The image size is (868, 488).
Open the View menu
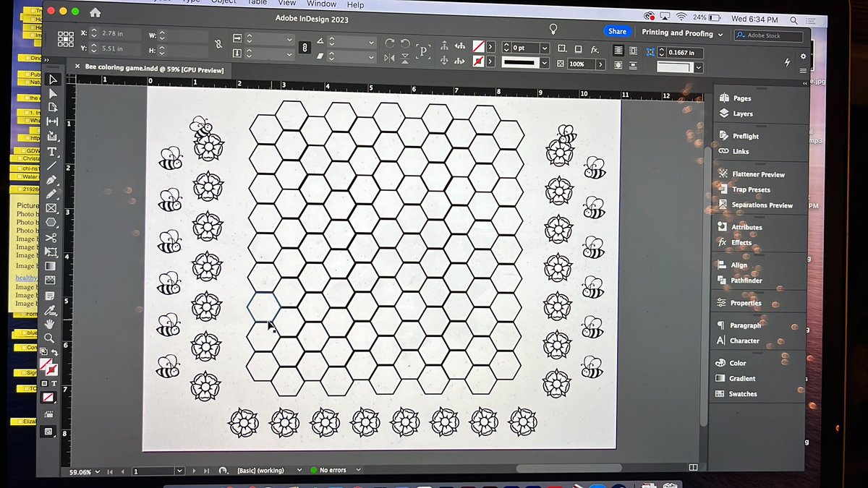(286, 3)
